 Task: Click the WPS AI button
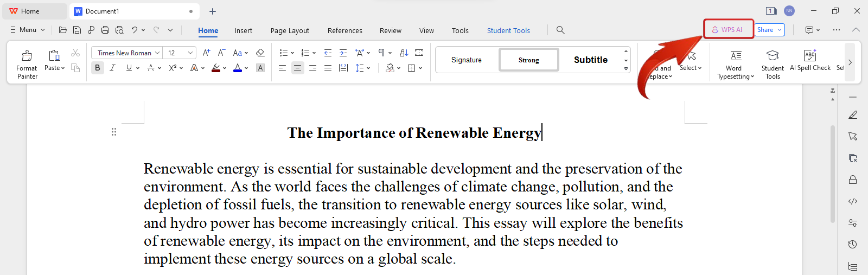coord(728,30)
